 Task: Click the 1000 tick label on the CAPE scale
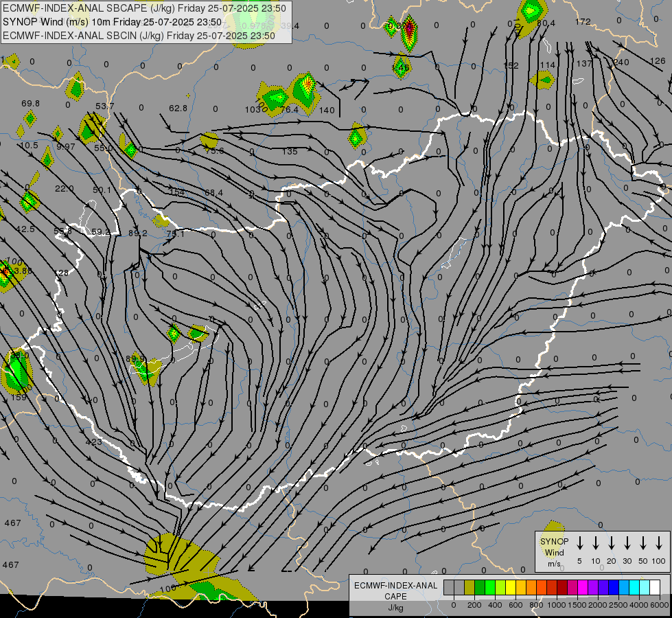tap(556, 605)
